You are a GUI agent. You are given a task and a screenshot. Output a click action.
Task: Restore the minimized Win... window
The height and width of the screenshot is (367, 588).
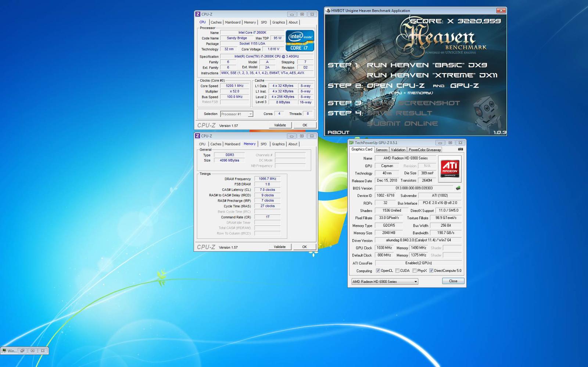click(22, 351)
